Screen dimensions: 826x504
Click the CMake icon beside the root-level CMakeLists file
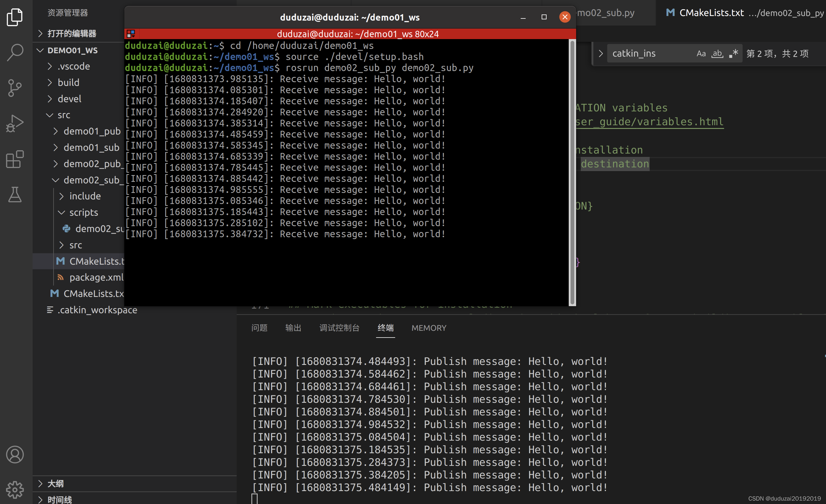click(x=54, y=293)
